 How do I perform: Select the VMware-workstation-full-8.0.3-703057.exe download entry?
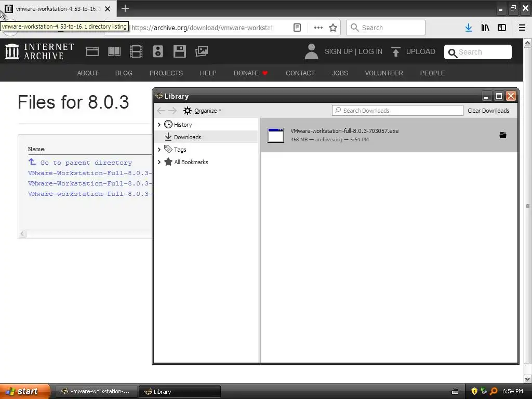pyautogui.click(x=389, y=135)
